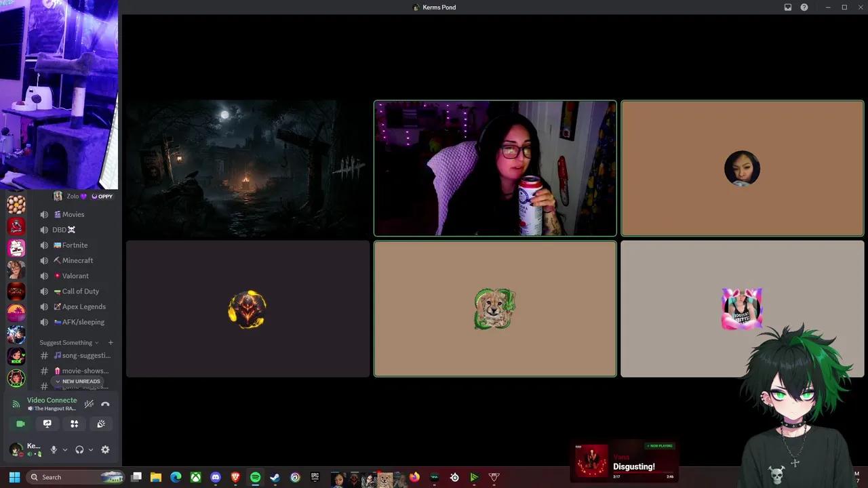Open Windows Start menu
868x488 pixels.
[x=14, y=477]
